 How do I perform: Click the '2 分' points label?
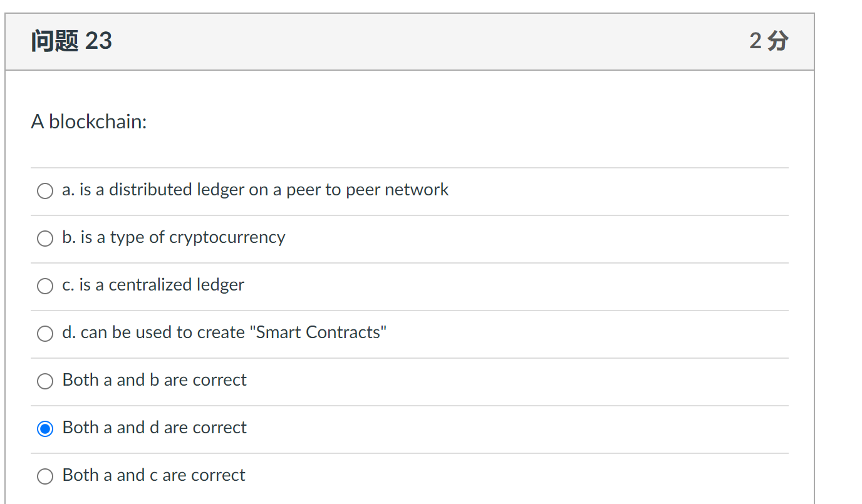click(769, 41)
